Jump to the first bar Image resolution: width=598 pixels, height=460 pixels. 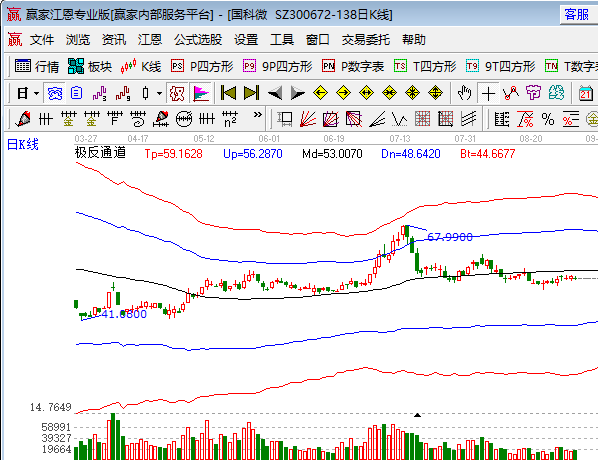(229, 93)
